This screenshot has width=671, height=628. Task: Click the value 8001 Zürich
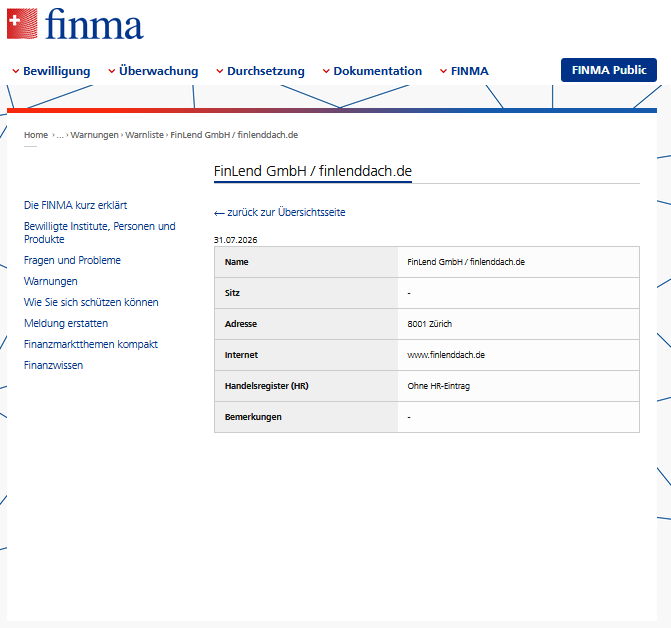[x=430, y=324]
